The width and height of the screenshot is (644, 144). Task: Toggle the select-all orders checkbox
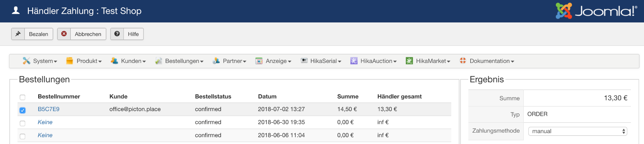point(22,97)
